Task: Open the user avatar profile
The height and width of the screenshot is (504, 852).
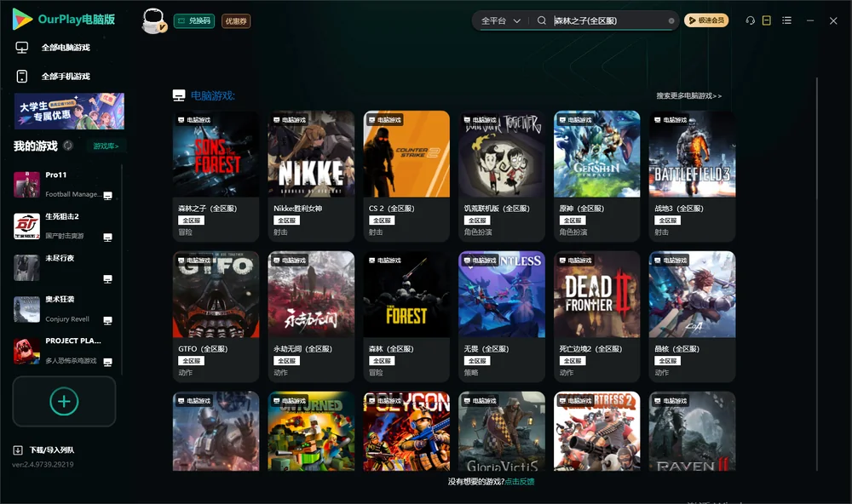Action: tap(153, 21)
